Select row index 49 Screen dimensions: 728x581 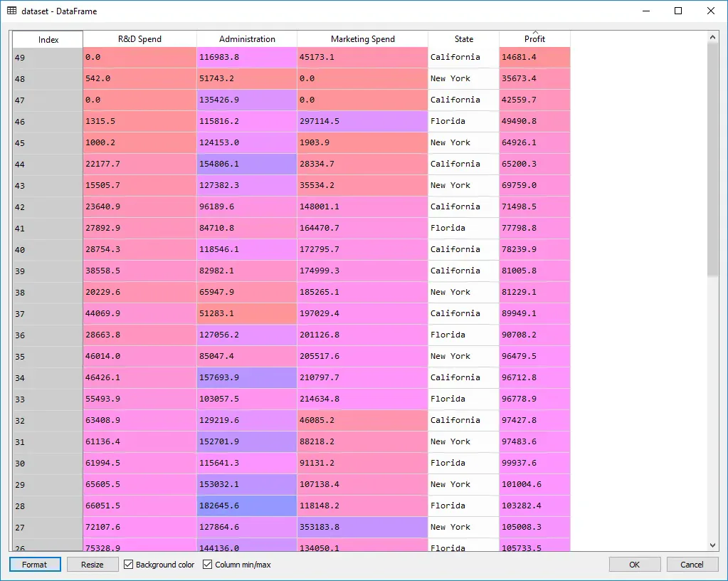click(48, 58)
